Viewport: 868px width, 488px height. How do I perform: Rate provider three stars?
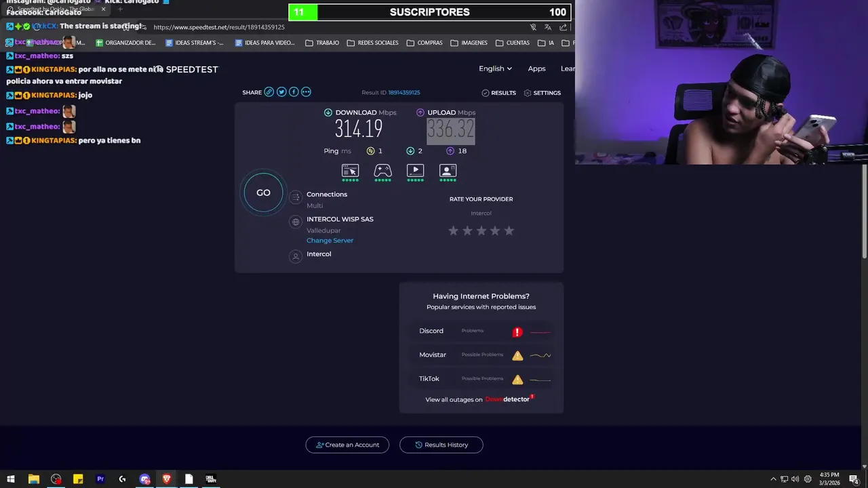click(x=481, y=230)
